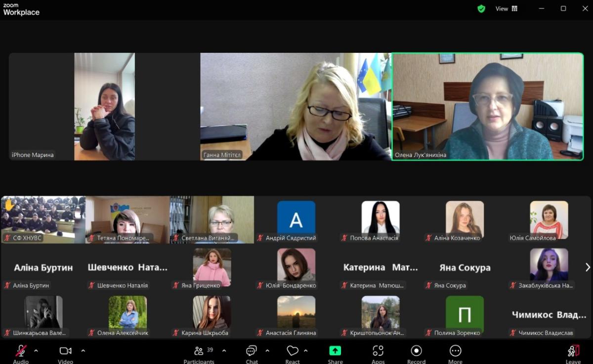Click muted mic icon beside Андрій Сядристий
This screenshot has height=364, width=593.
pos(260,238)
